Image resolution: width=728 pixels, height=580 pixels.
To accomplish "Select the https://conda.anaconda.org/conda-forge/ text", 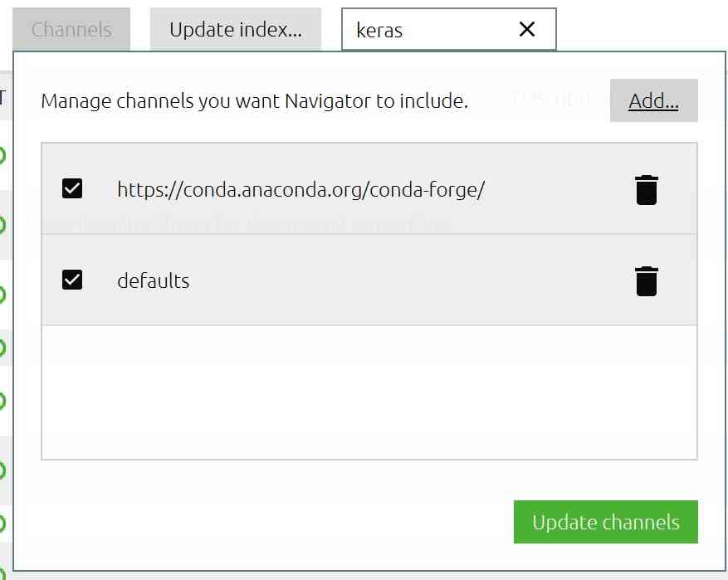I will click(300, 189).
